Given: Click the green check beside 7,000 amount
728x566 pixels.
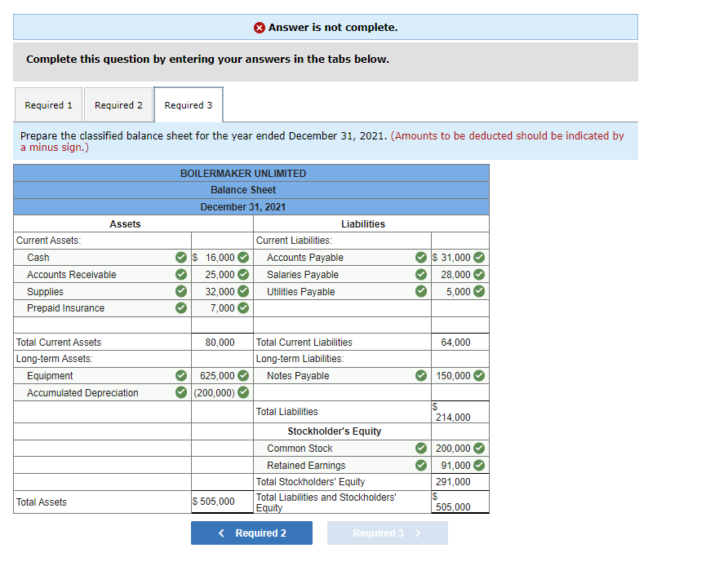Looking at the screenshot, I should pos(243,308).
